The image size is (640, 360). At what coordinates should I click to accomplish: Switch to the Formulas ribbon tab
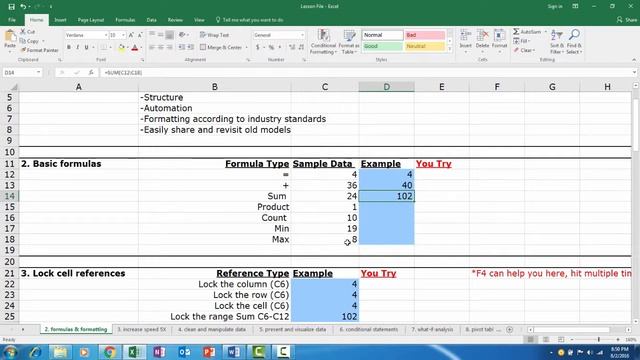pyautogui.click(x=125, y=20)
